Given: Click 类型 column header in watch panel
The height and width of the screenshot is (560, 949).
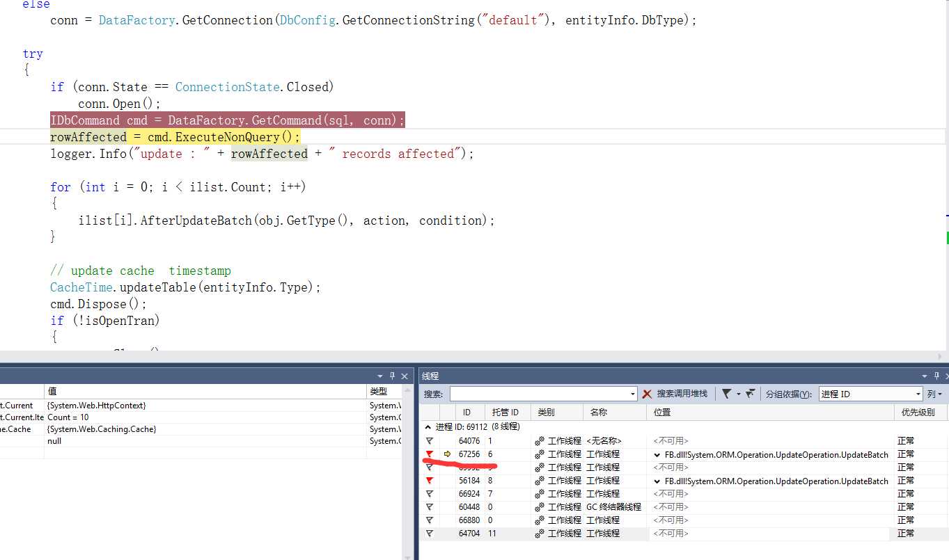Looking at the screenshot, I should (384, 392).
